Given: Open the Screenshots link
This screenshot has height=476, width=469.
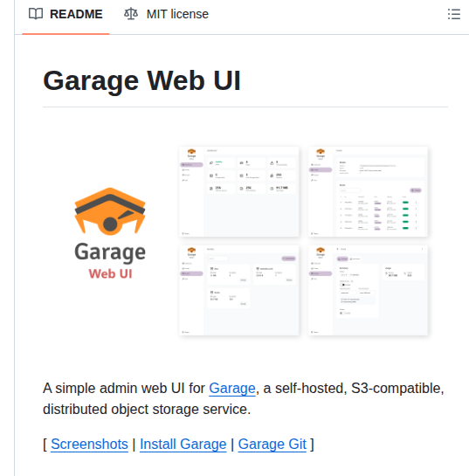Looking at the screenshot, I should click(x=90, y=445).
